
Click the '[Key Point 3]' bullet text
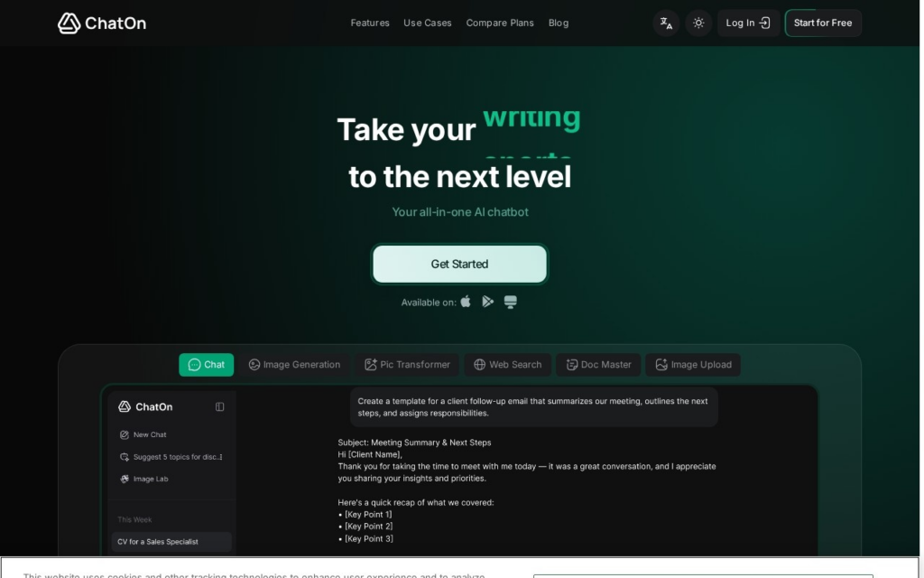(368, 538)
